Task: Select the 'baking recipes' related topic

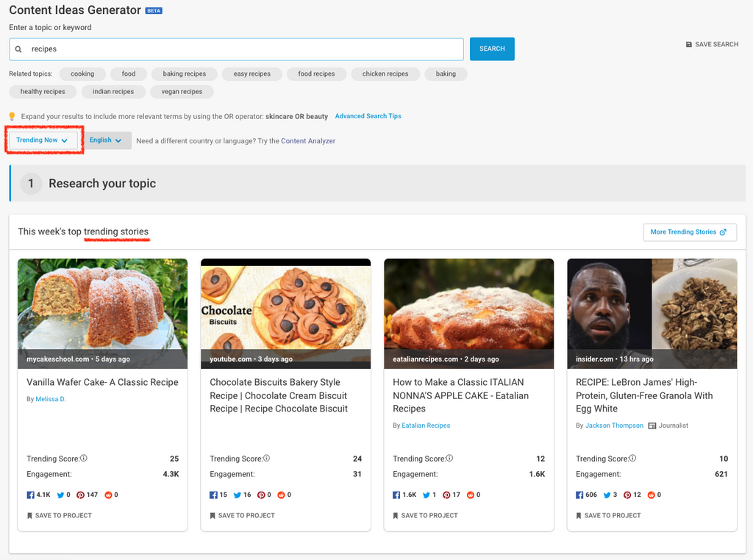Action: coord(185,74)
